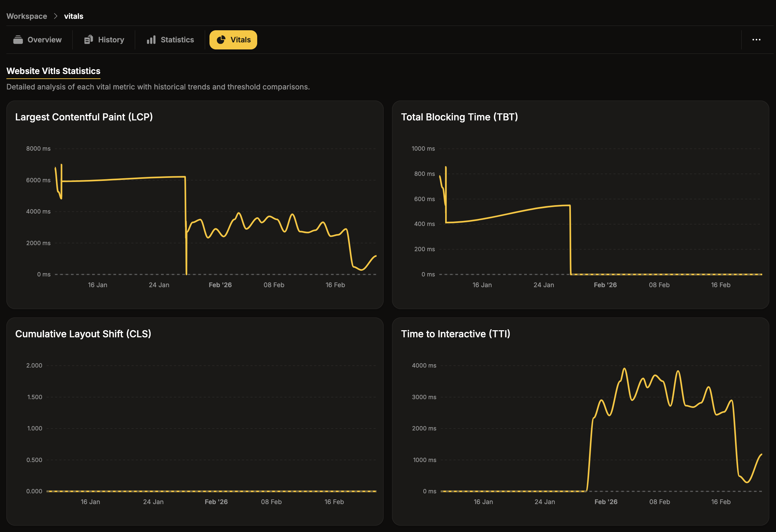Click the Time to Interactive (TTI) title

[x=456, y=334]
